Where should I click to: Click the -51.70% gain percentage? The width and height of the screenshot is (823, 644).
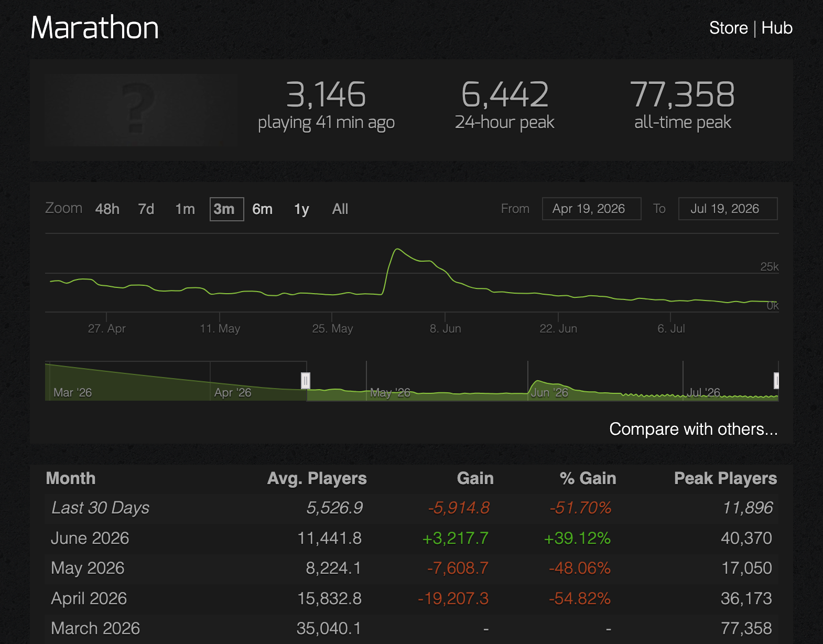point(580,508)
